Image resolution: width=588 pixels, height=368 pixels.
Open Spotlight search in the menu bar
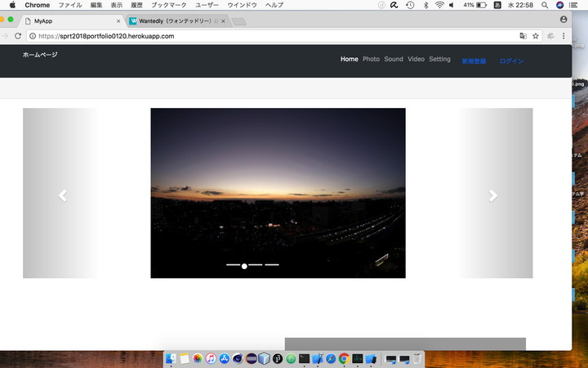pyautogui.click(x=543, y=5)
